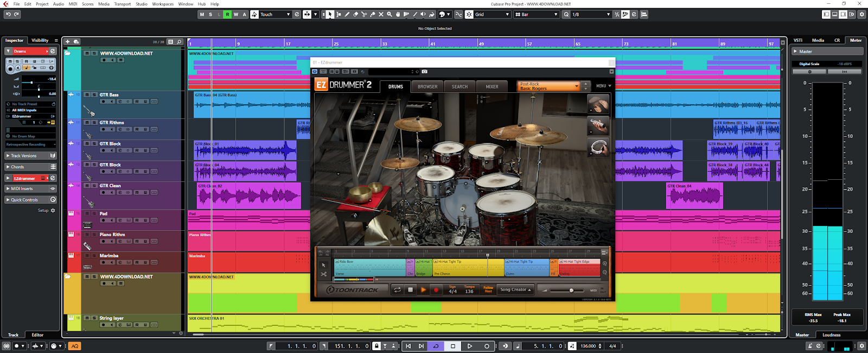Take EZdrummer plugin snapshot with camera icon

click(424, 72)
